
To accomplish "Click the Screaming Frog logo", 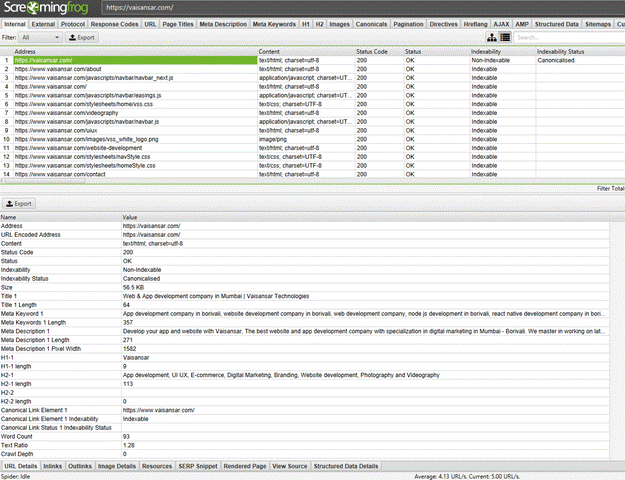I will [49, 8].
